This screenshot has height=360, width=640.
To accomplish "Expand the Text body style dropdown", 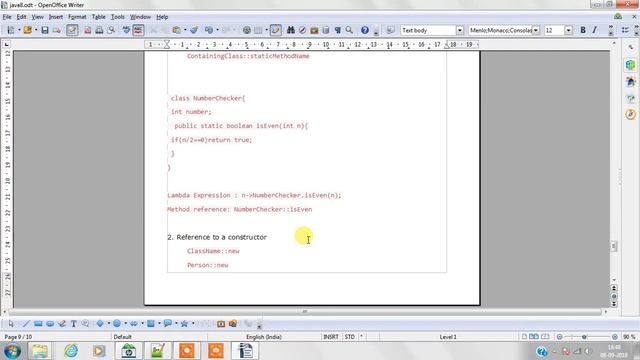I will [460, 31].
